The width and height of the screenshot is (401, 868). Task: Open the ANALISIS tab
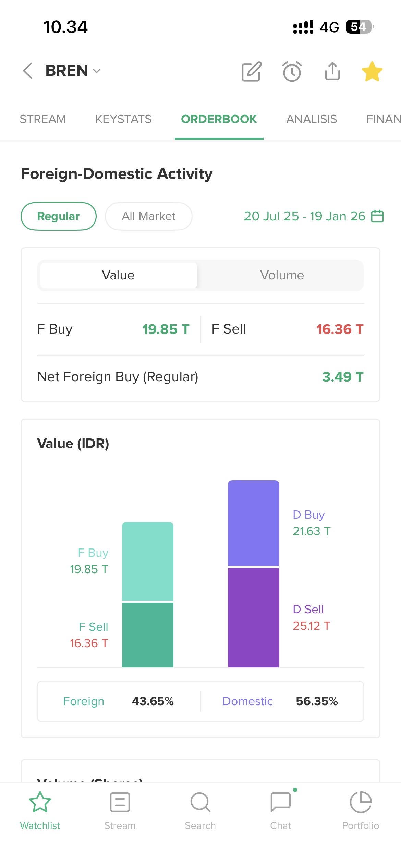pos(312,119)
